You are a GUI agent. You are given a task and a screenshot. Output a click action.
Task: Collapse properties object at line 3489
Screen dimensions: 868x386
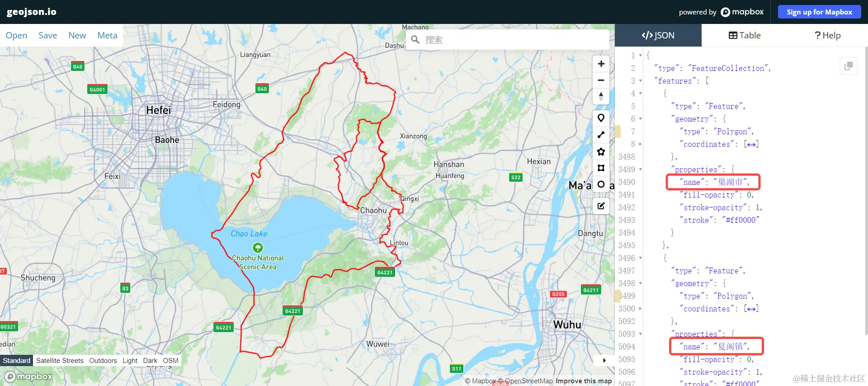641,169
